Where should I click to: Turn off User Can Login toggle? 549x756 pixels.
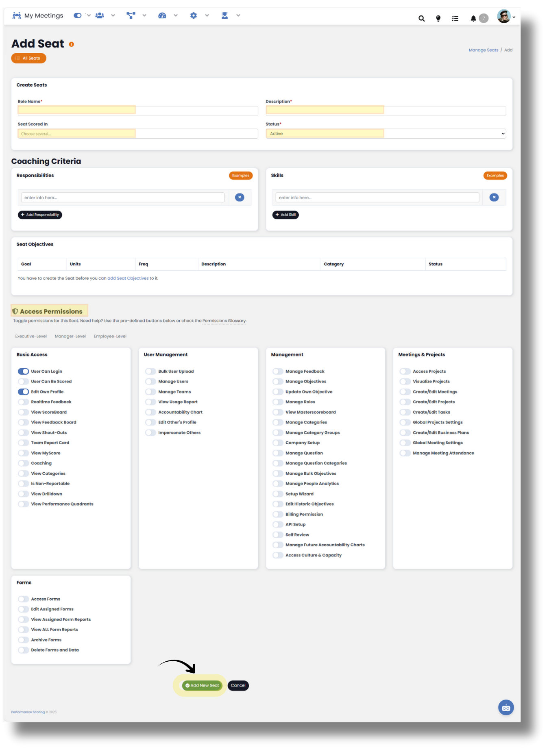tap(23, 371)
